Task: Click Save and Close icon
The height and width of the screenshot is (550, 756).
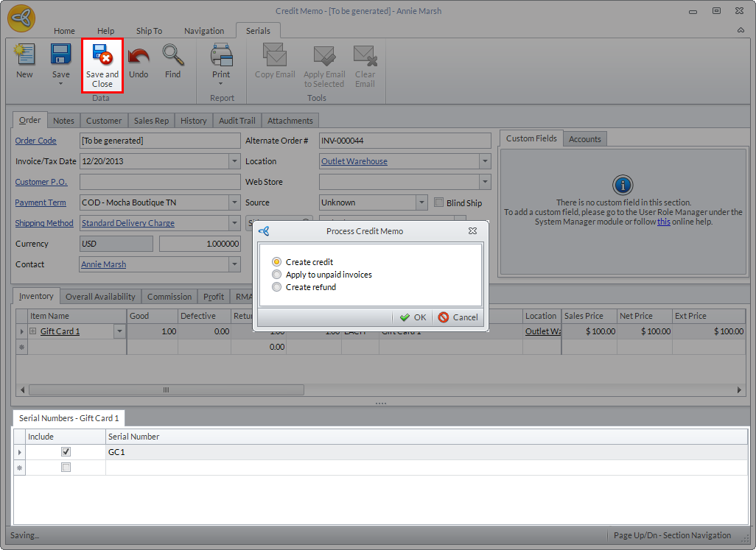Action: [102, 56]
